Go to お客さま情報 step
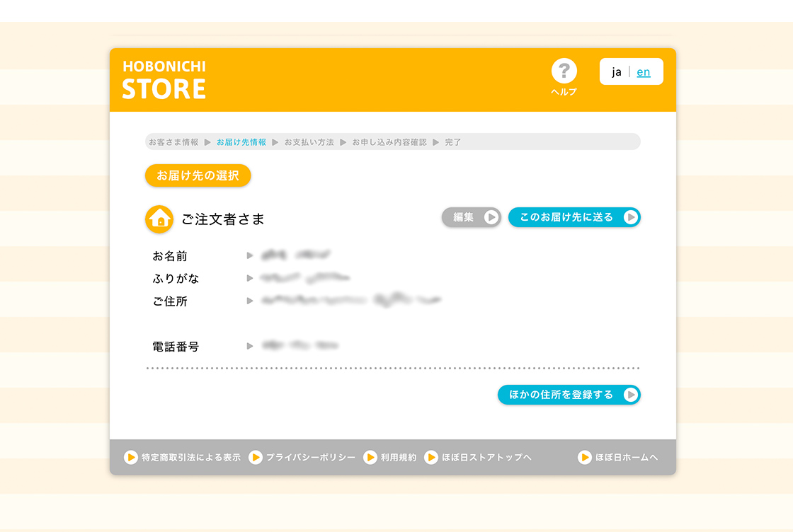Screen dimensions: 793x532 173,142
